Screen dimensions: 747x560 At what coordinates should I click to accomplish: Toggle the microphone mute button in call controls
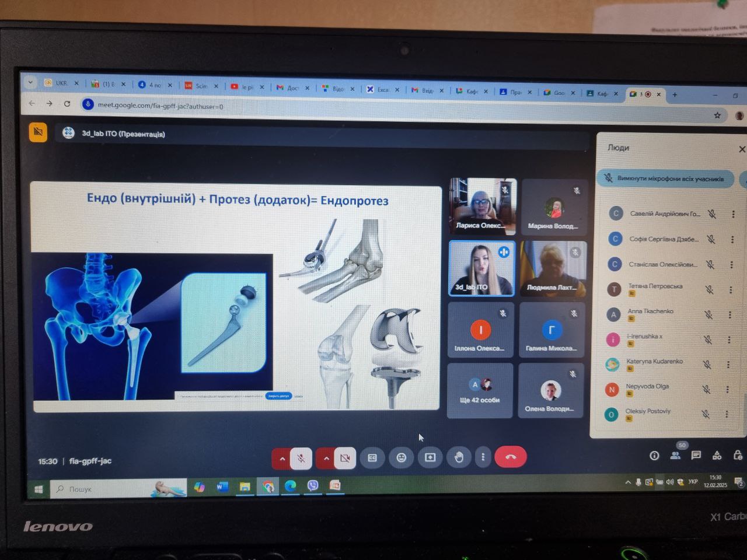[x=302, y=459]
